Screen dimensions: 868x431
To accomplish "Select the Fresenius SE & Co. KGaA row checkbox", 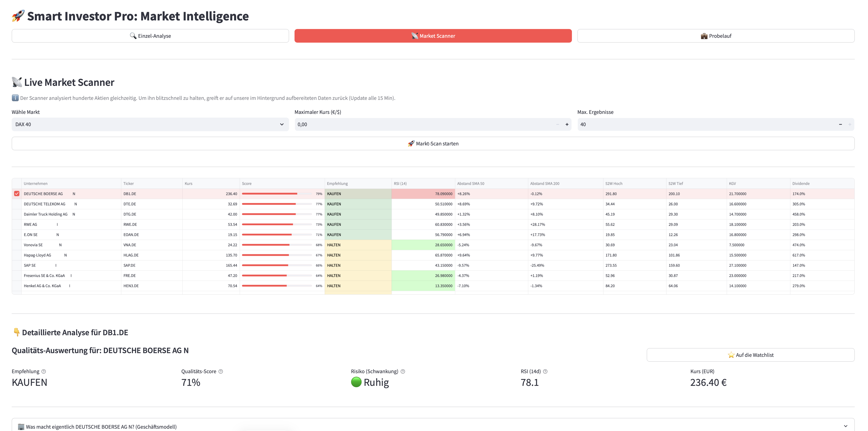I will pyautogui.click(x=17, y=275).
